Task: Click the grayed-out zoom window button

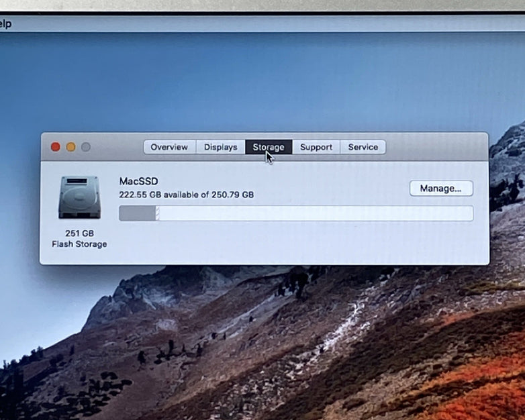Action: [x=85, y=147]
